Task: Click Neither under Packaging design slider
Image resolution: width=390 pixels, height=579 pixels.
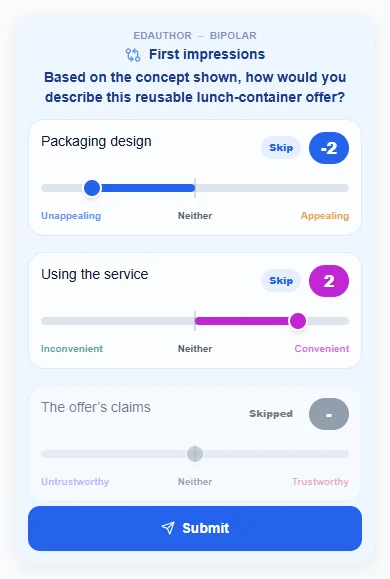Action: pos(195,216)
